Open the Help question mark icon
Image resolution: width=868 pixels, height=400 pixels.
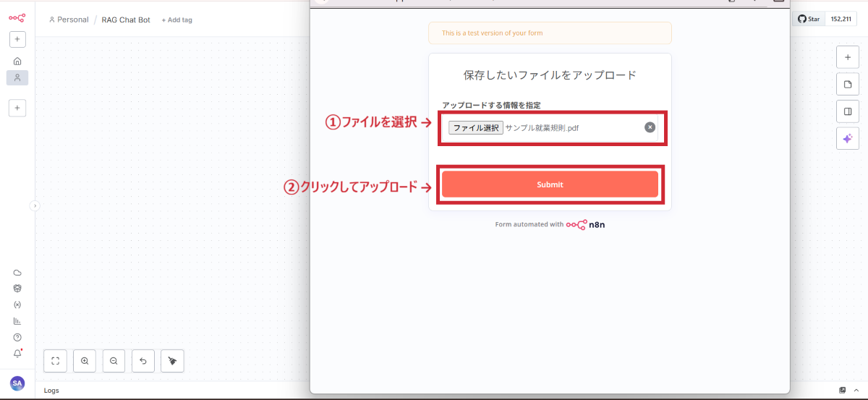17,337
